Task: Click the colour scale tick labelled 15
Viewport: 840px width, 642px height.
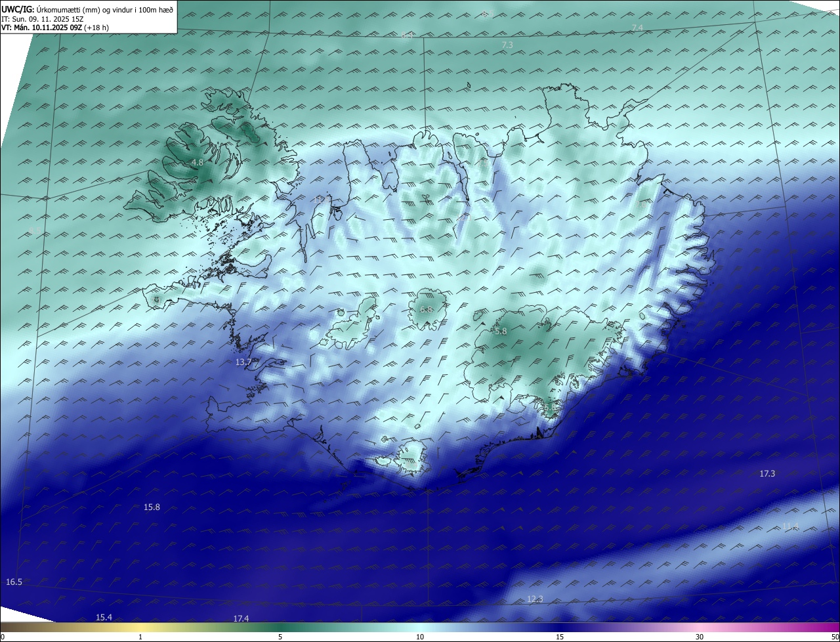Action: (x=560, y=637)
